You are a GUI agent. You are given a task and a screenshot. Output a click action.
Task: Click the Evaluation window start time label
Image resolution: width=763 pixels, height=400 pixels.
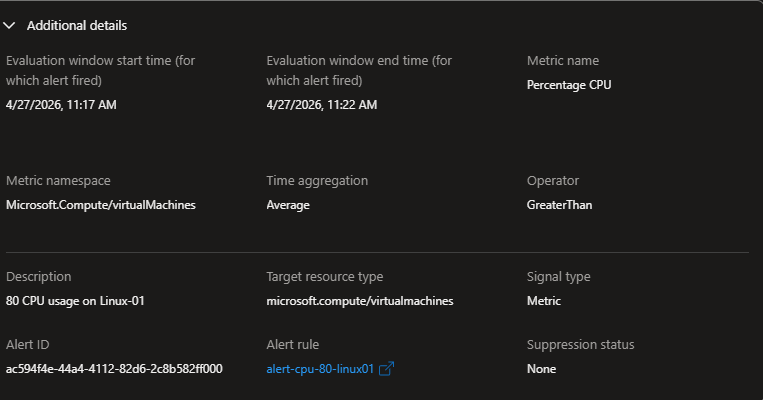pyautogui.click(x=100, y=71)
